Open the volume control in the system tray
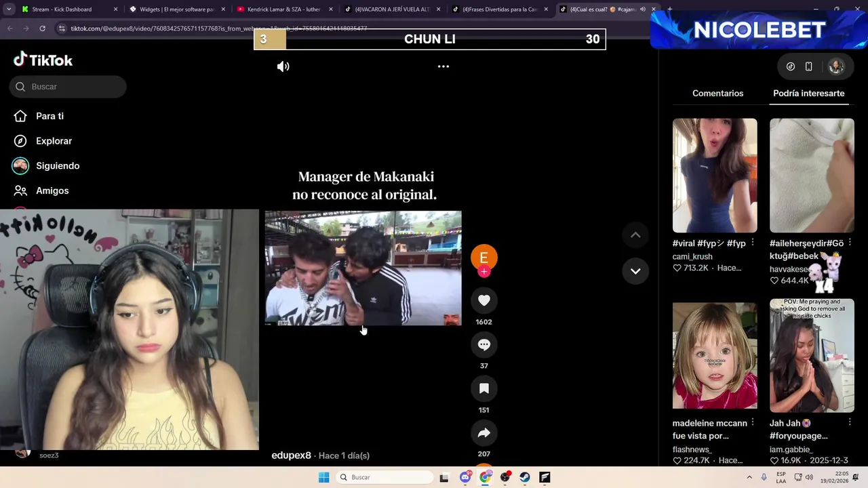Screen dimensions: 868x488 coord(809,477)
